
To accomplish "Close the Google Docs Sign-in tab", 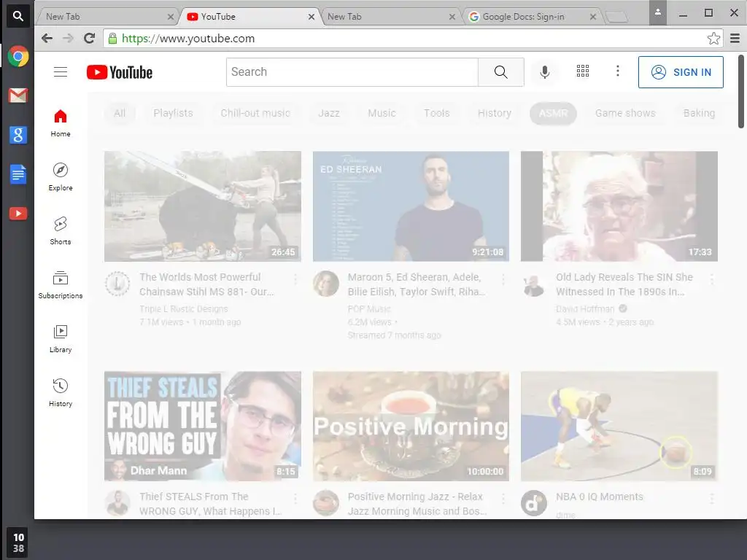I will click(592, 17).
